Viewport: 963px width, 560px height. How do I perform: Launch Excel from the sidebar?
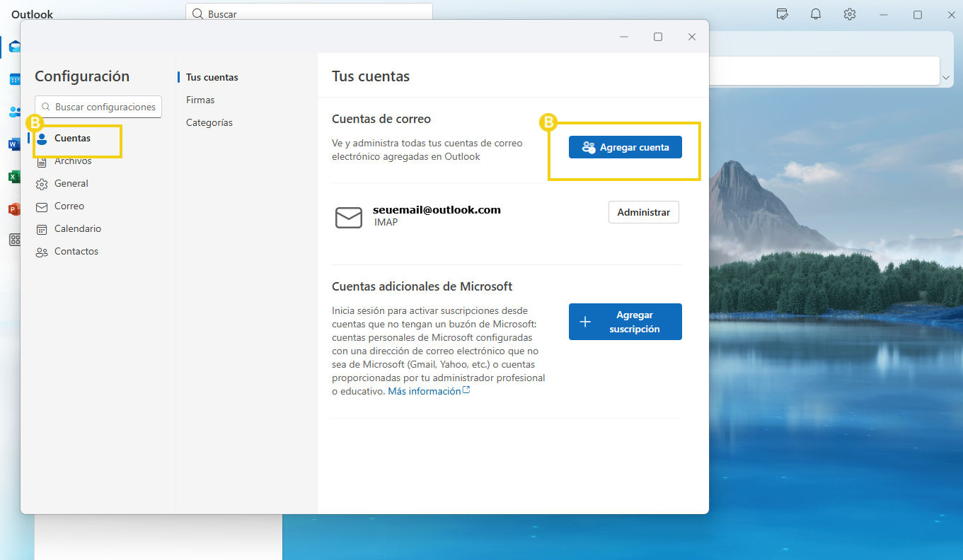(x=16, y=177)
